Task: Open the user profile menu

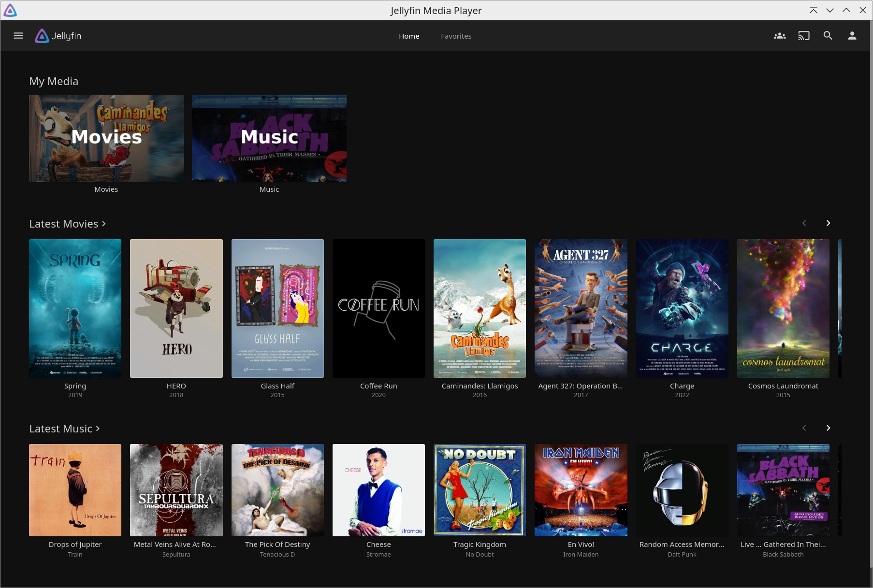Action: point(852,35)
